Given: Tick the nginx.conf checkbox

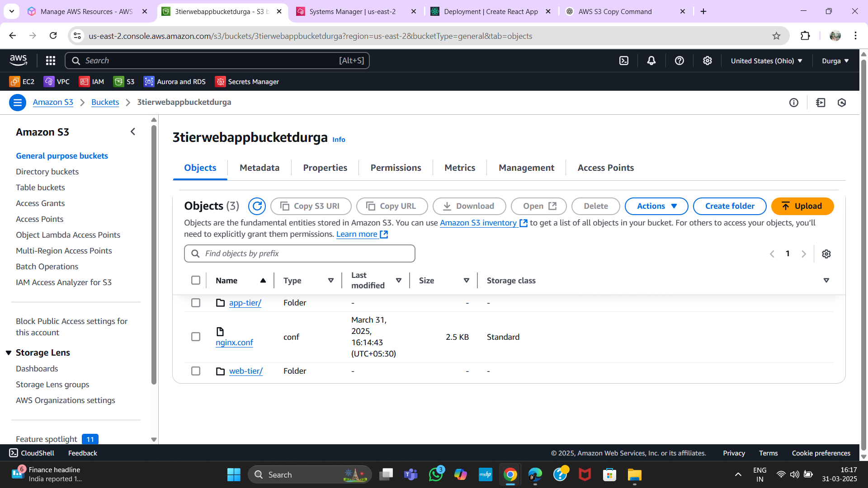Looking at the screenshot, I should [x=196, y=337].
